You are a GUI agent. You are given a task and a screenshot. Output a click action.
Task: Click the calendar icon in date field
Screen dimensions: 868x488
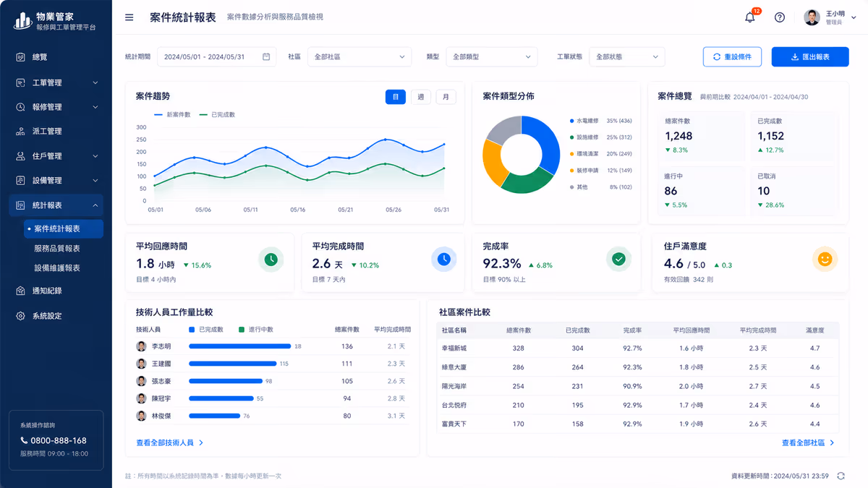pos(266,56)
